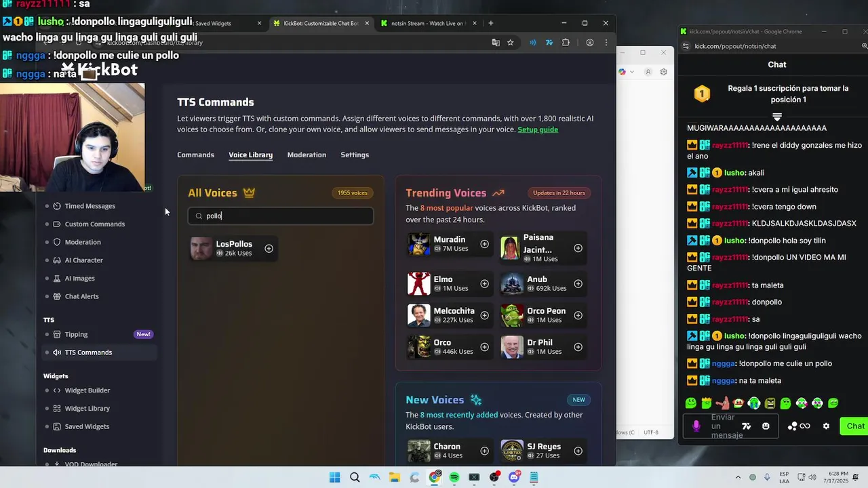Open Spotify from the taskbar
This screenshot has width=868, height=488.
[x=454, y=477]
